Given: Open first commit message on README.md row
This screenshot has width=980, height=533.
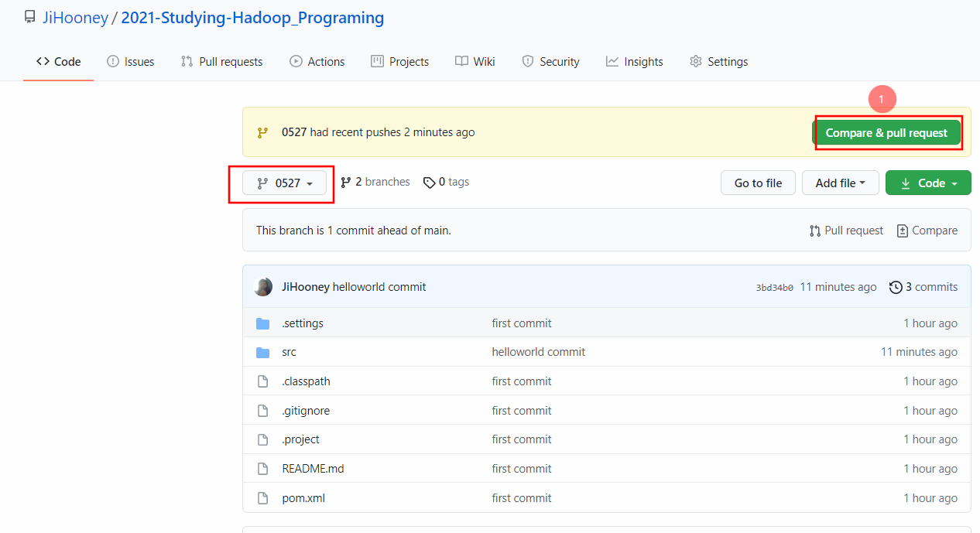Looking at the screenshot, I should pos(522,469).
